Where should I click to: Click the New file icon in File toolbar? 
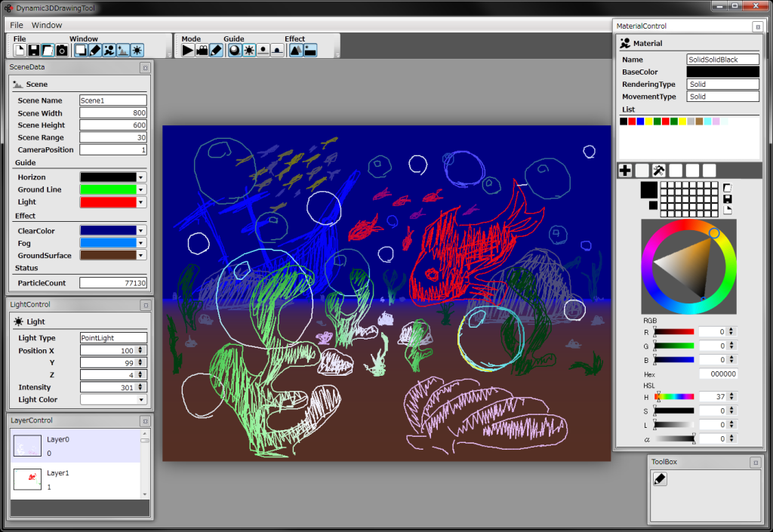20,51
